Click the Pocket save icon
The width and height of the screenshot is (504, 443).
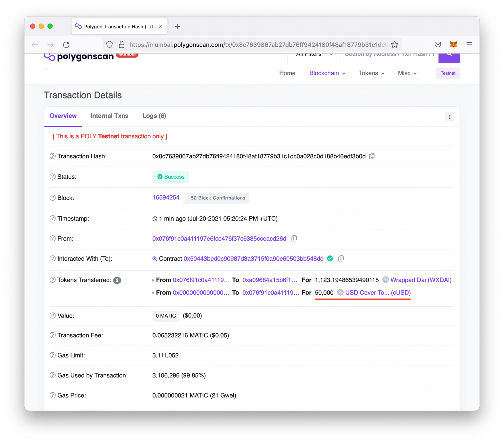438,44
